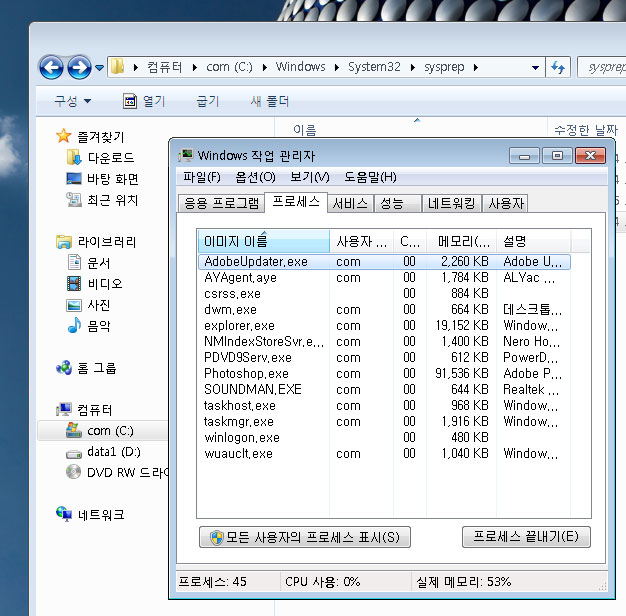Sort by the 메모리 column header

coord(462,241)
